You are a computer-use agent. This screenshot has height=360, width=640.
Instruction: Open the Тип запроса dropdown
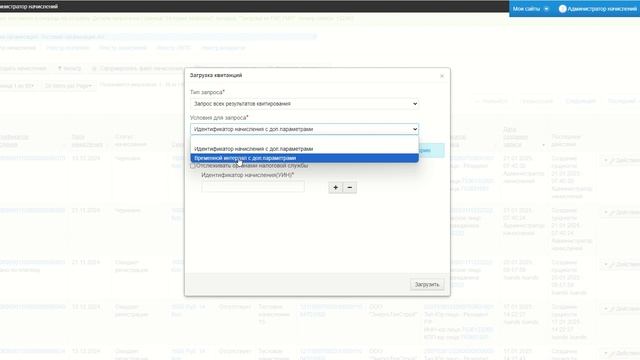coord(304,104)
